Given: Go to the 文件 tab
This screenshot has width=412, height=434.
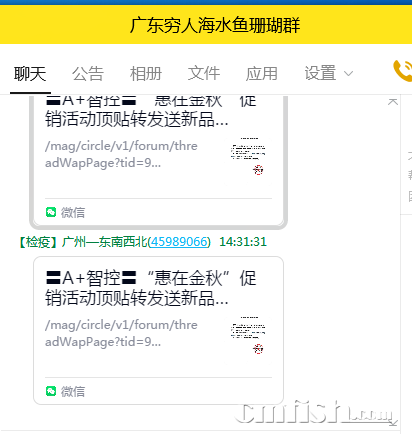Looking at the screenshot, I should [x=204, y=73].
